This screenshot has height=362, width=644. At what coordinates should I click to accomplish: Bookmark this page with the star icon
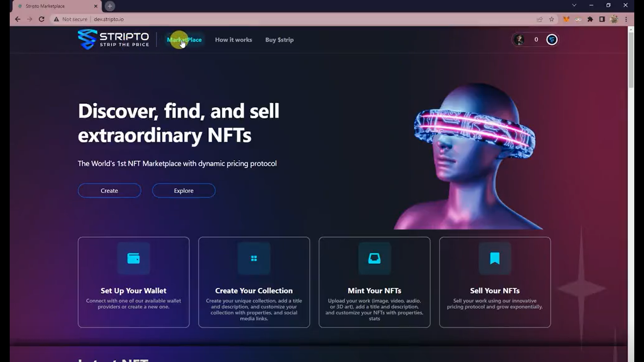[x=551, y=19]
